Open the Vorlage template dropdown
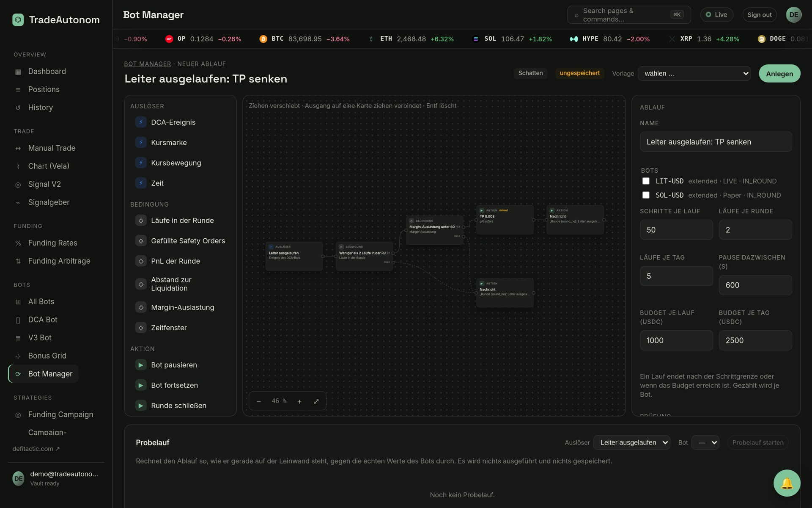Image resolution: width=812 pixels, height=508 pixels. tap(694, 73)
